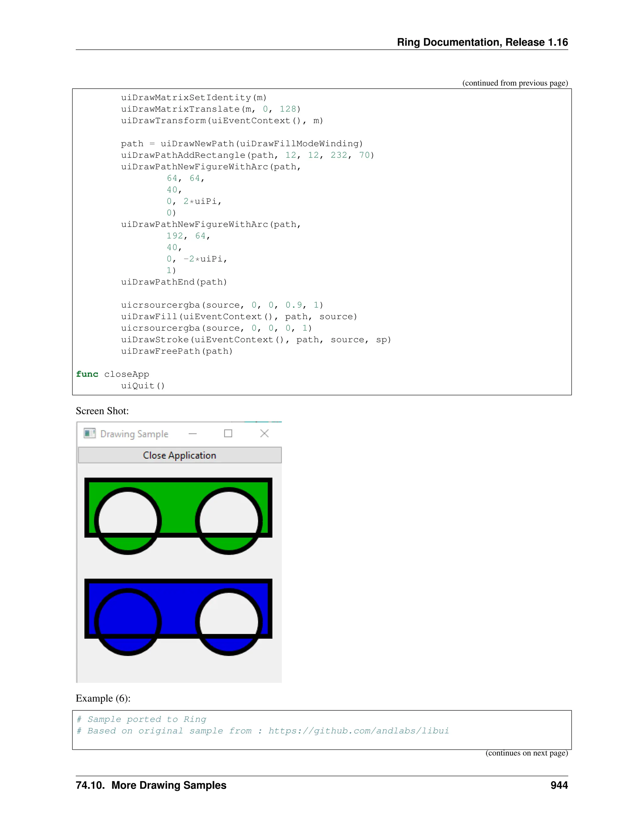This screenshot has height=833, width=644.
Task: Click the func closeApp line
Action: [113, 374]
